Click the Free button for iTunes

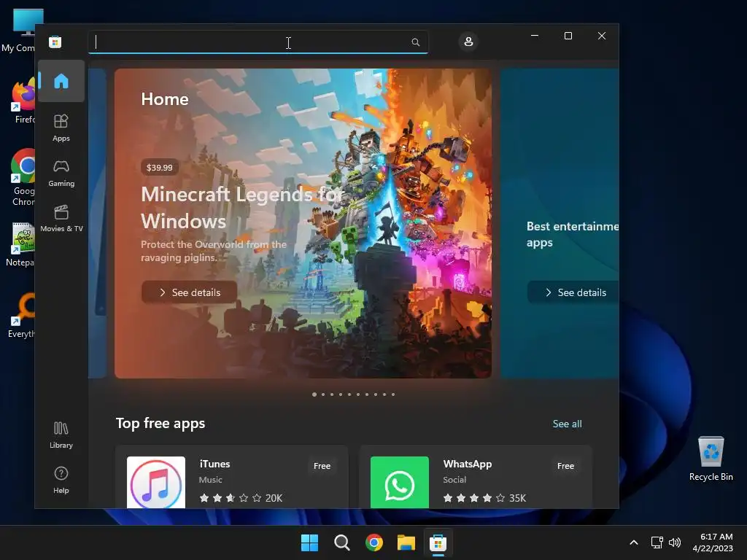[322, 466]
